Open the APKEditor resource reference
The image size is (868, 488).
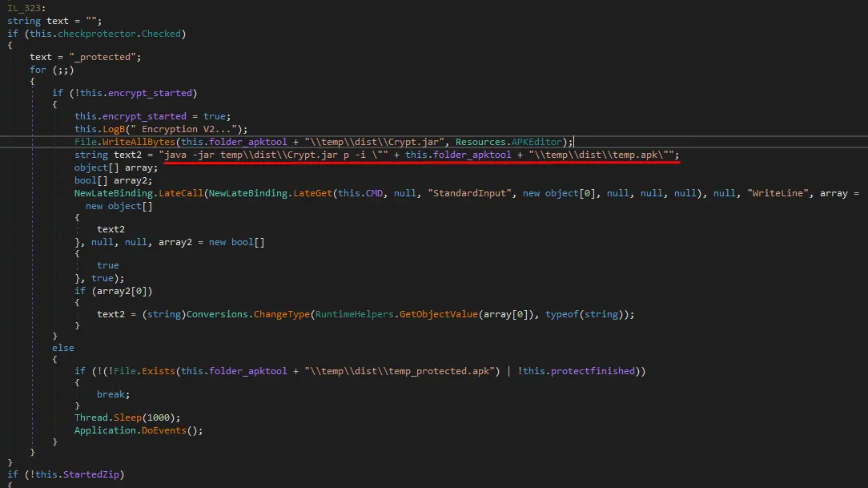pos(539,142)
